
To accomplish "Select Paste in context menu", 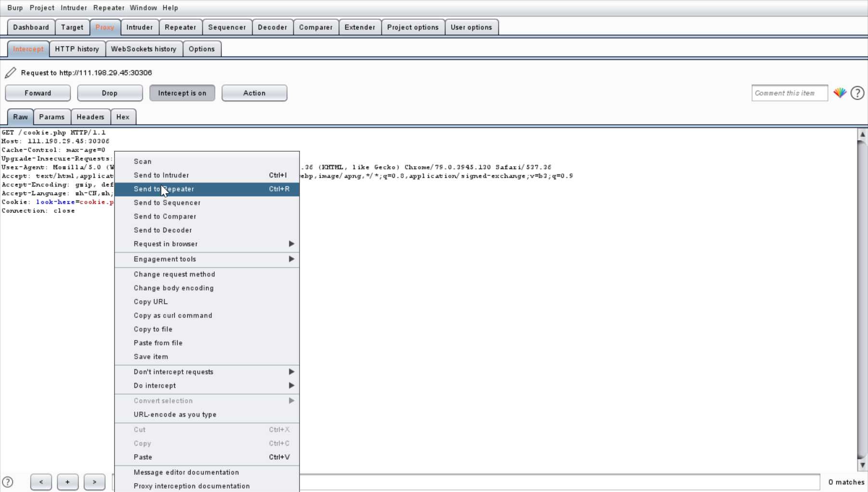I will click(x=207, y=457).
